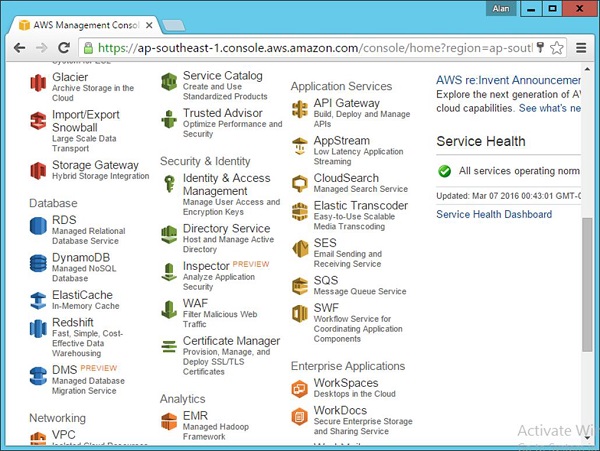This screenshot has height=451, width=600.
Task: Click the WorkSpaces icon
Action: tap(300, 389)
